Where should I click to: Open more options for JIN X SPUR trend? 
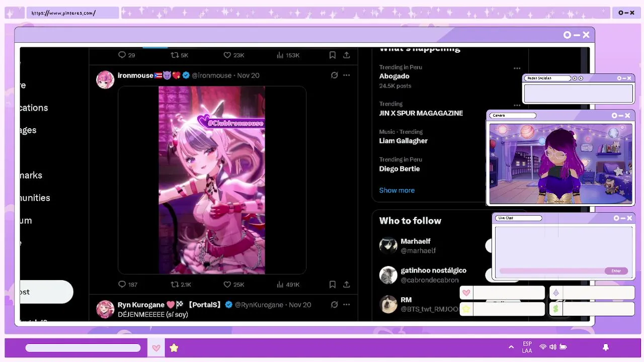(517, 105)
